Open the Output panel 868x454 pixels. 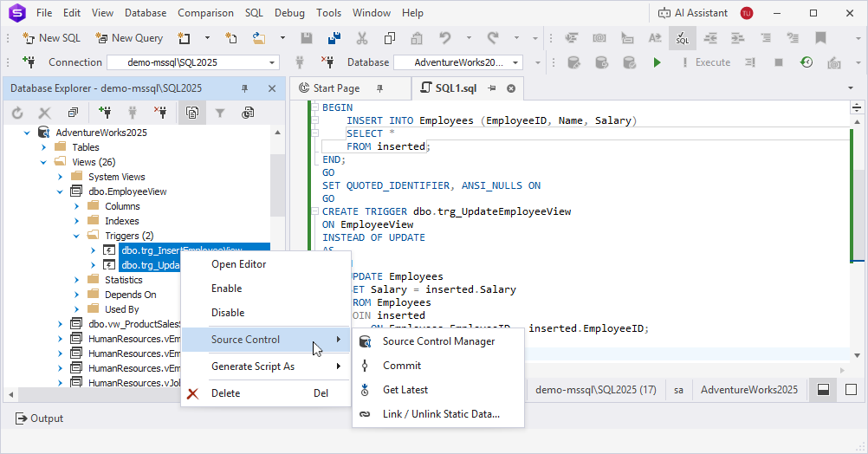tap(39, 418)
